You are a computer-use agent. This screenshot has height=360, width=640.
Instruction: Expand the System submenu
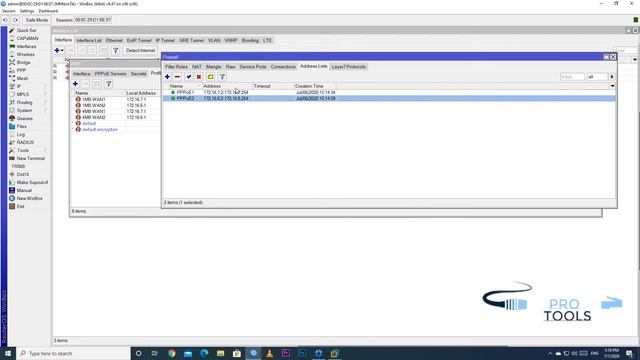(x=24, y=111)
